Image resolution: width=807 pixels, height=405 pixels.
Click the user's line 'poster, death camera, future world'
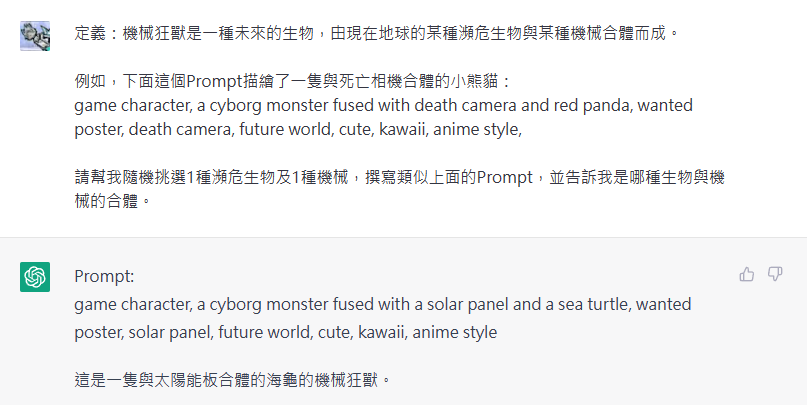(x=298, y=130)
